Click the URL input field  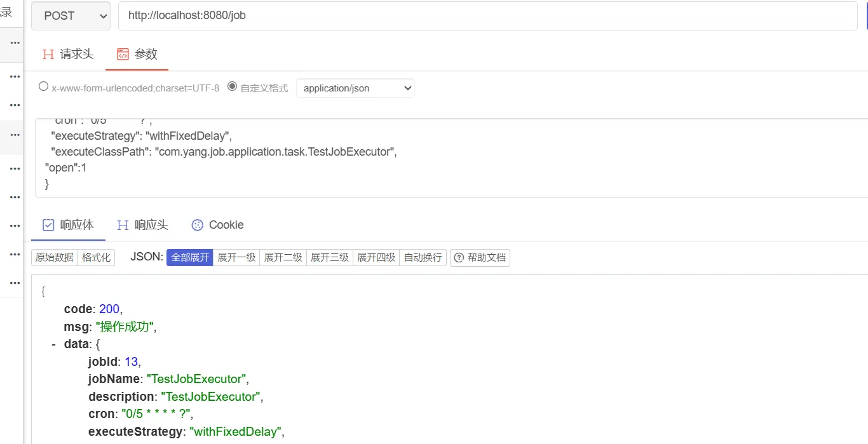tap(487, 16)
